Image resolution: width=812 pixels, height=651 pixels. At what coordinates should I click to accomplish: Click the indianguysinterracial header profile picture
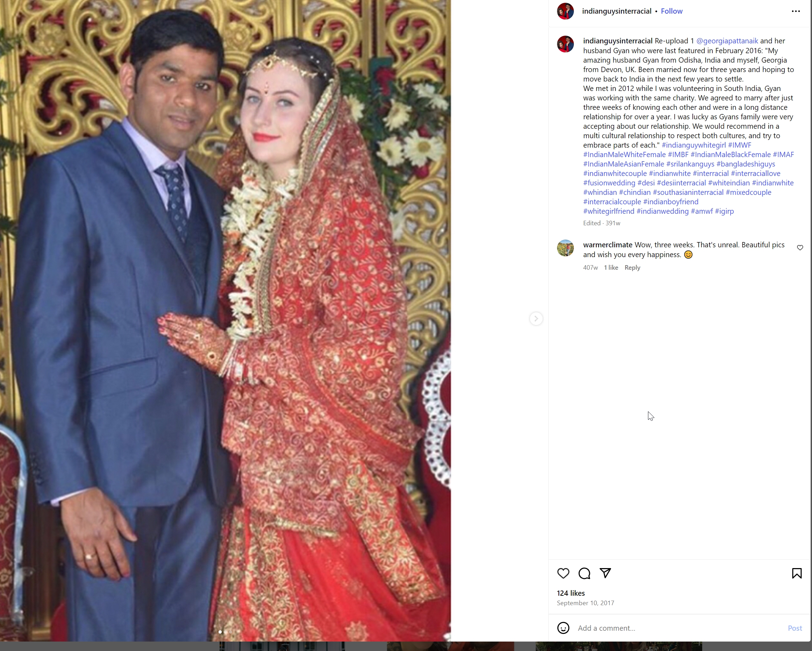pyautogui.click(x=565, y=11)
